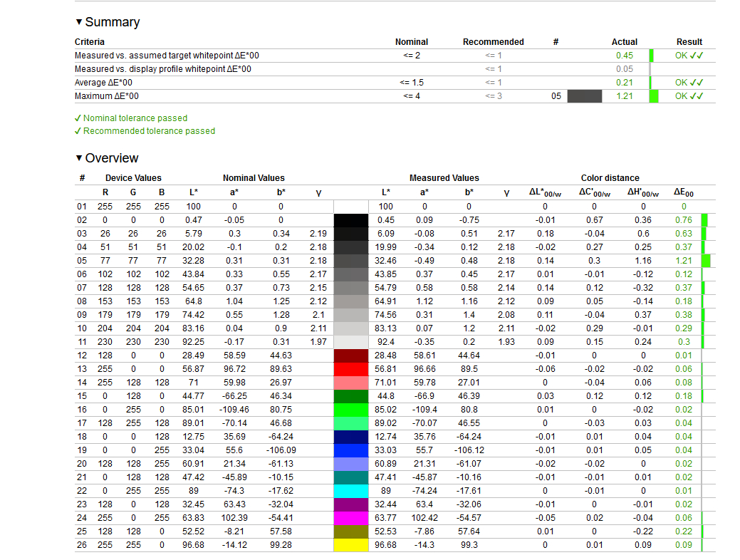Viewport: 740px width, 560px height.
Task: Click the 'Measured Values' header
Action: (444, 178)
